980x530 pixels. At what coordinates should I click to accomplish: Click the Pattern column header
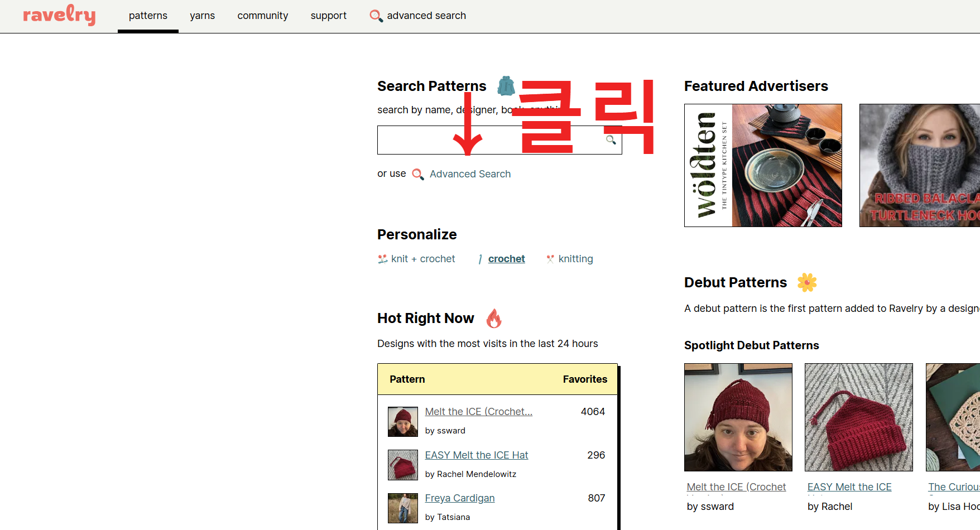(x=407, y=379)
